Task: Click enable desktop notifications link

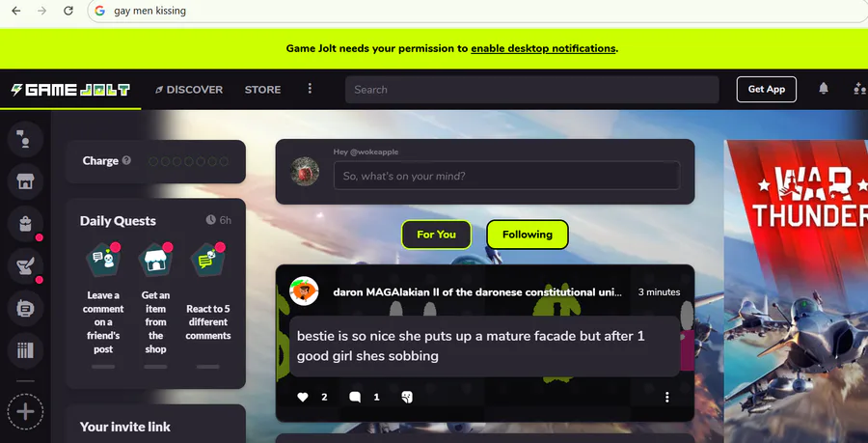Action: [543, 48]
